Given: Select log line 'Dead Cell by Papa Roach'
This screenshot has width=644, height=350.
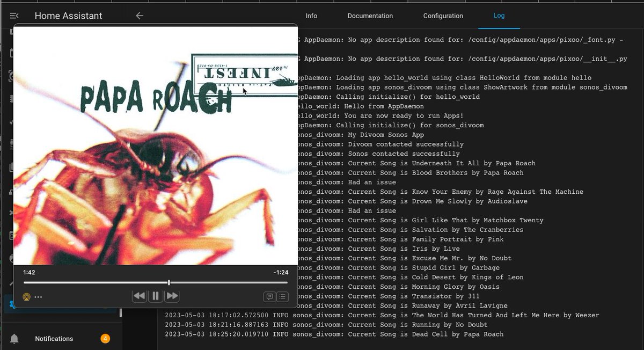Looking at the screenshot, I should [334, 334].
